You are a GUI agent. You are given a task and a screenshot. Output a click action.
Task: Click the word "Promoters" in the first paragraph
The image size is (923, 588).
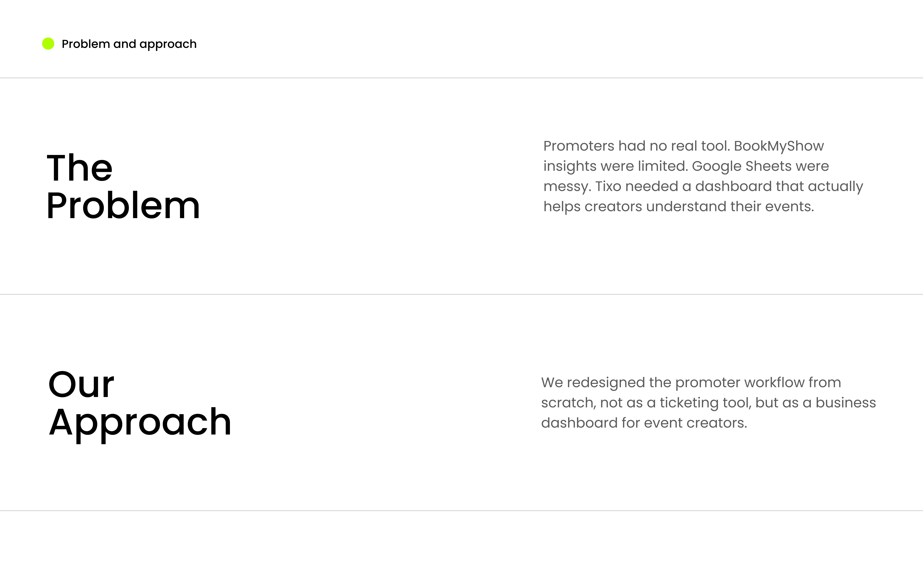click(578, 146)
